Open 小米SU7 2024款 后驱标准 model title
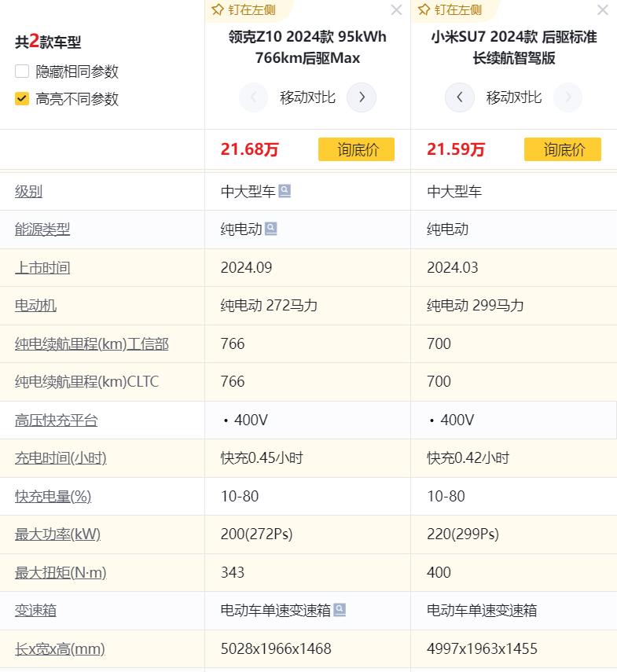Image resolution: width=617 pixels, height=672 pixels. click(x=514, y=47)
